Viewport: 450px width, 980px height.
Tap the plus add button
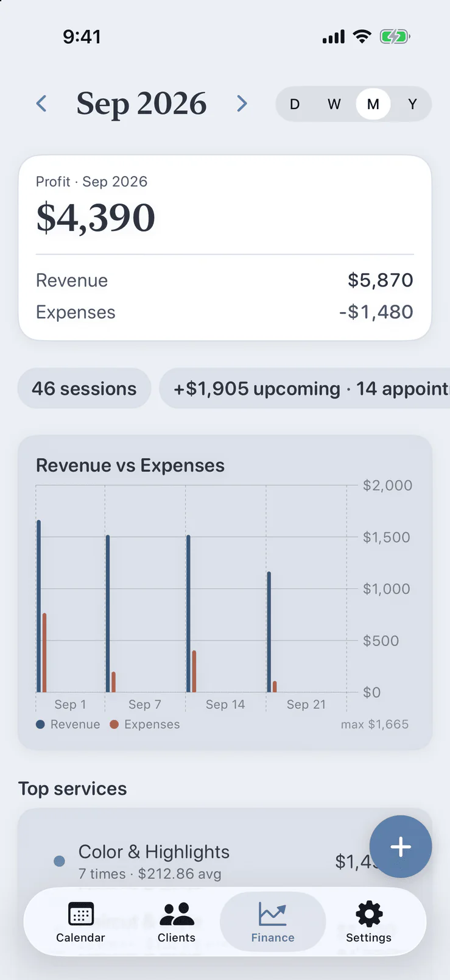[x=401, y=847]
